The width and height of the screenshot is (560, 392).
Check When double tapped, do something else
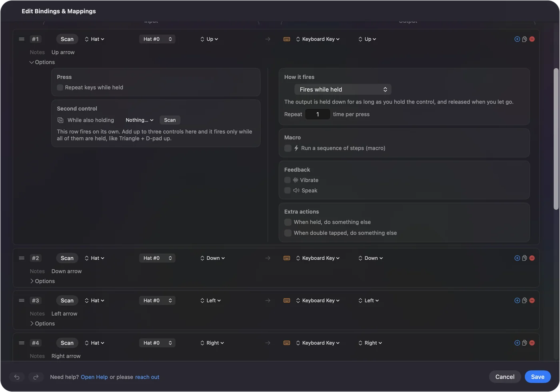pyautogui.click(x=288, y=233)
